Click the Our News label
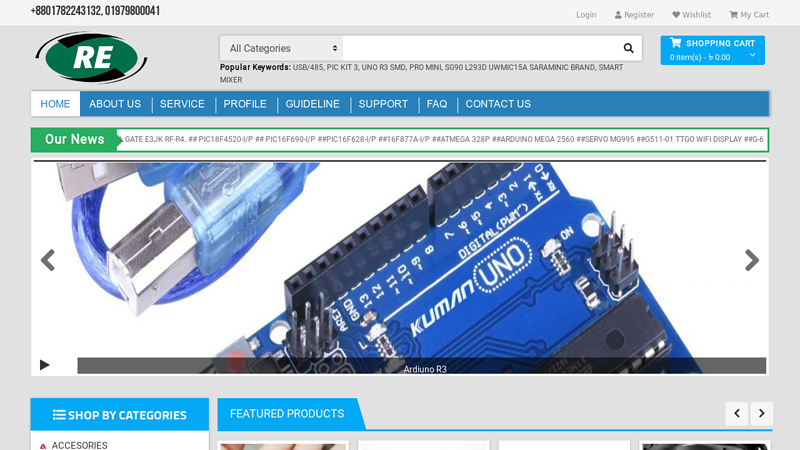The height and width of the screenshot is (450, 800). (74, 139)
